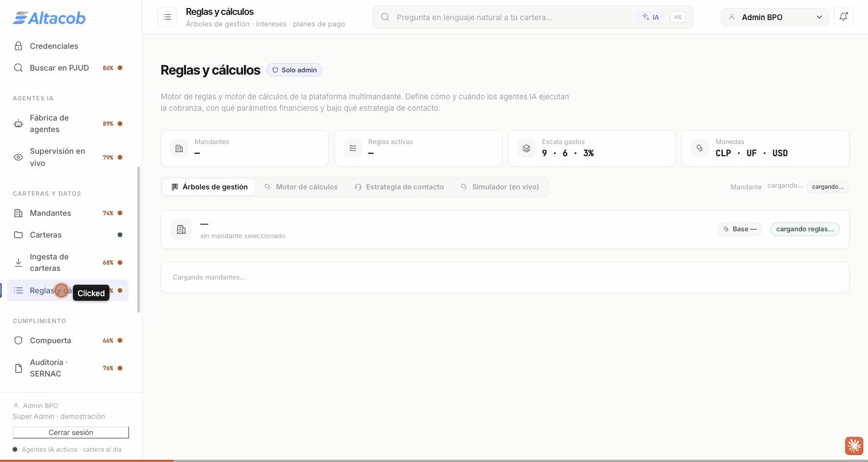Open Fábrica de agentes robot icon
The image size is (868, 462).
coord(18,123)
